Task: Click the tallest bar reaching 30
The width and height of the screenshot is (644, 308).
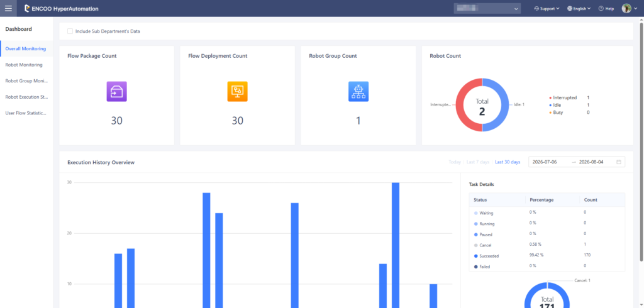Action: click(x=396, y=245)
